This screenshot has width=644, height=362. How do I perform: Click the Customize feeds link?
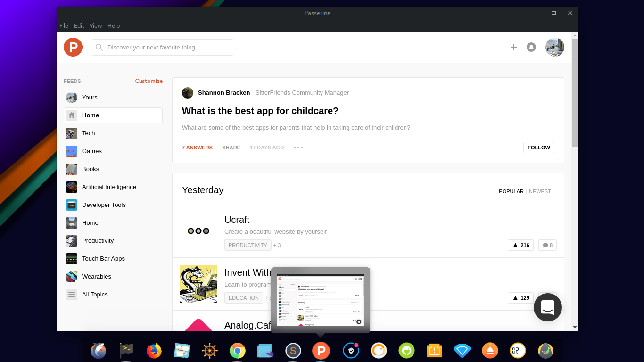(149, 81)
